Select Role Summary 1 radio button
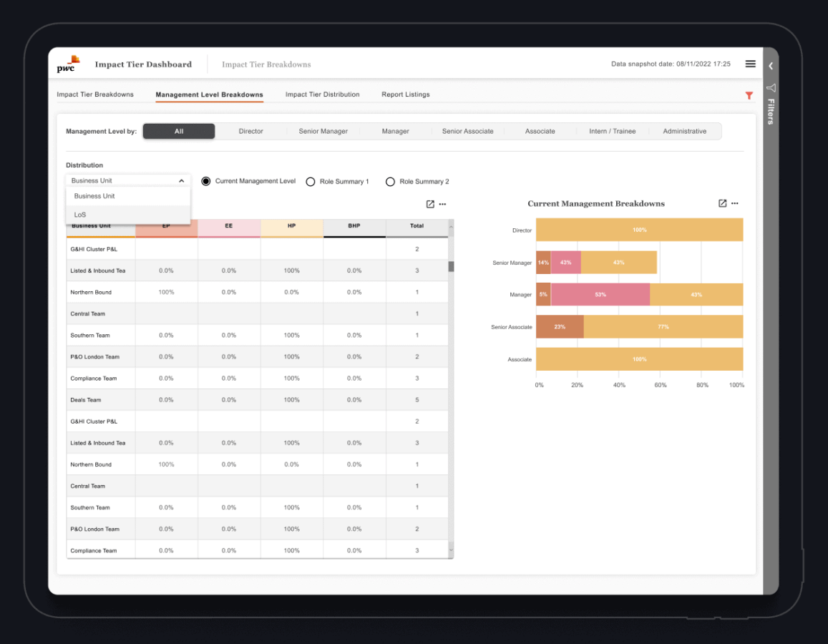828x644 pixels. [311, 182]
